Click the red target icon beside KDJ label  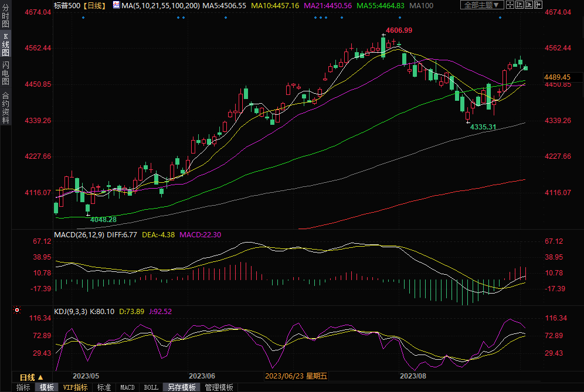click(17, 310)
